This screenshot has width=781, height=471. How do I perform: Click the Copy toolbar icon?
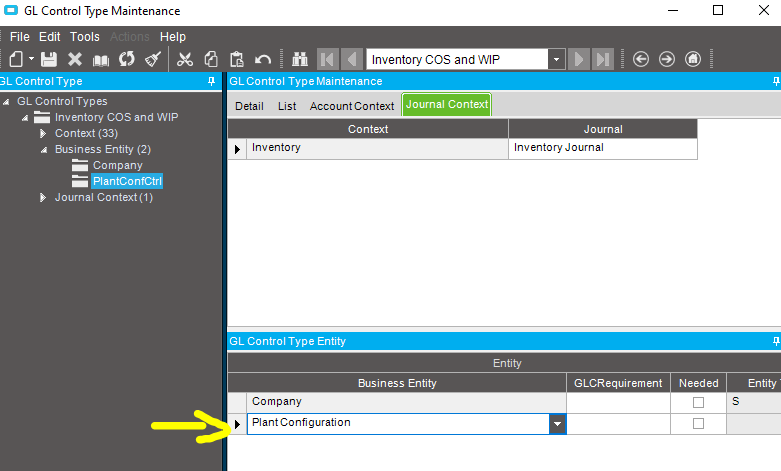[x=211, y=59]
